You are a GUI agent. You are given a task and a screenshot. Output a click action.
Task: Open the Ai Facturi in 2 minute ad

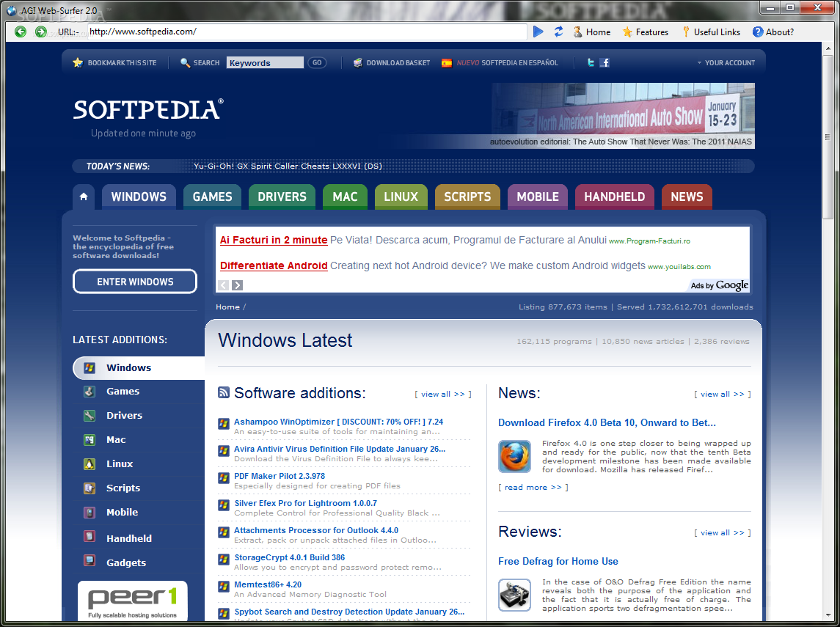(x=274, y=240)
